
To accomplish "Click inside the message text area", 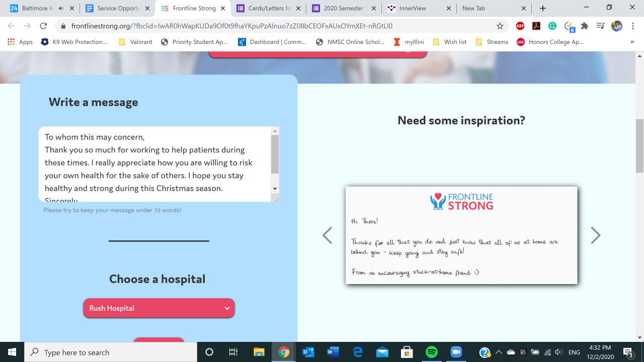I will pyautogui.click(x=155, y=164).
